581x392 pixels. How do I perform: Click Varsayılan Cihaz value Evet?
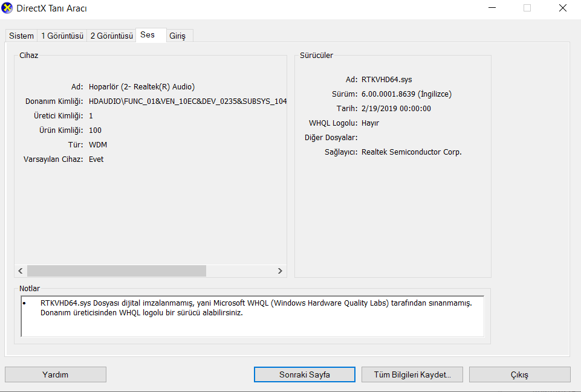[96, 159]
